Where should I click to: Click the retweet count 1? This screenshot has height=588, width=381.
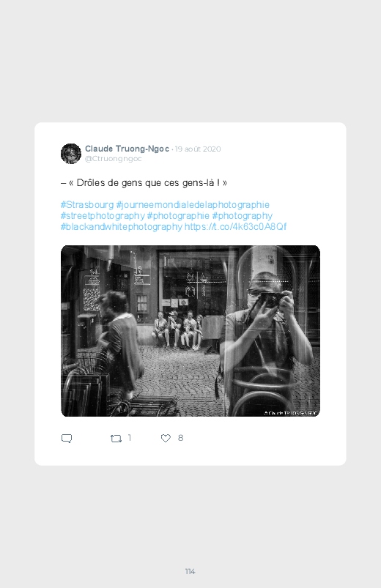pos(130,438)
